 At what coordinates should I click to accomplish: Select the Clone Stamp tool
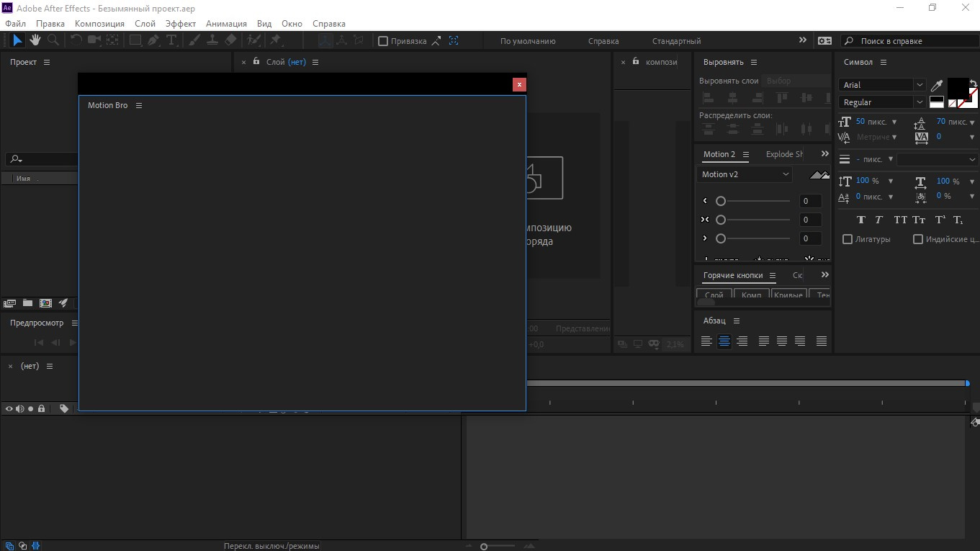pos(212,41)
